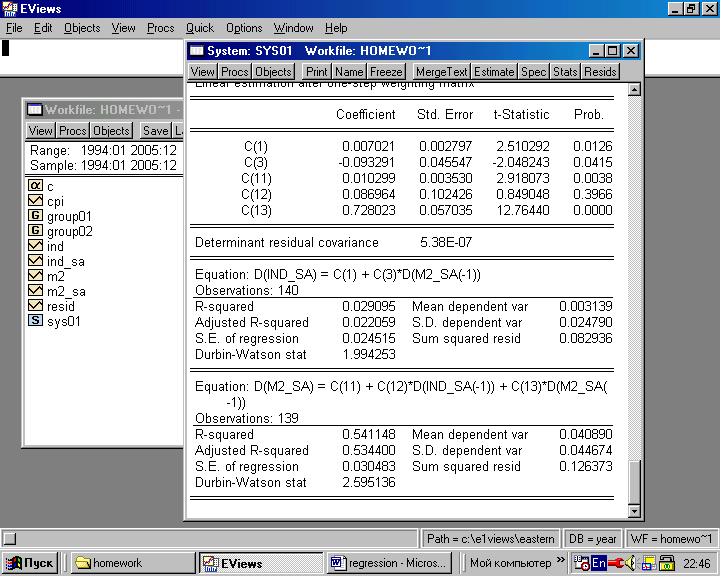Click the Observations: 140 line
720x576 pixels.
click(x=247, y=290)
